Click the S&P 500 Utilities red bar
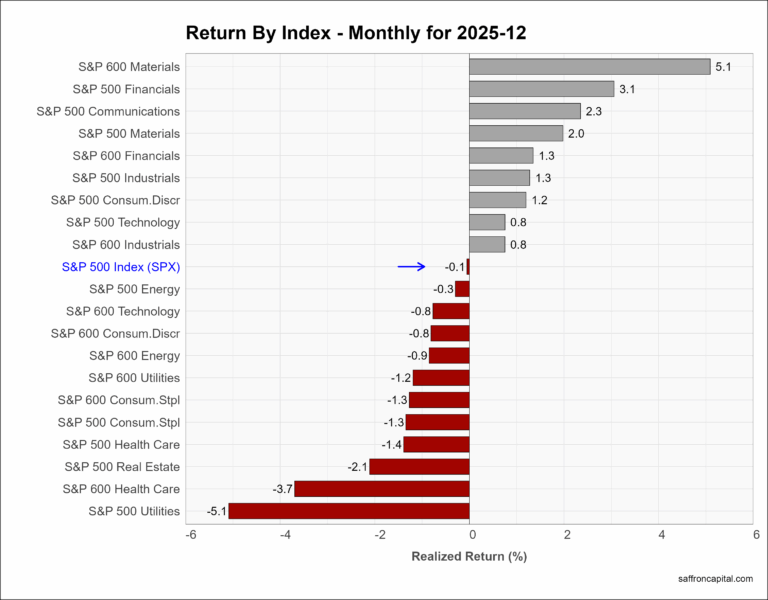The image size is (768, 600). tap(349, 511)
